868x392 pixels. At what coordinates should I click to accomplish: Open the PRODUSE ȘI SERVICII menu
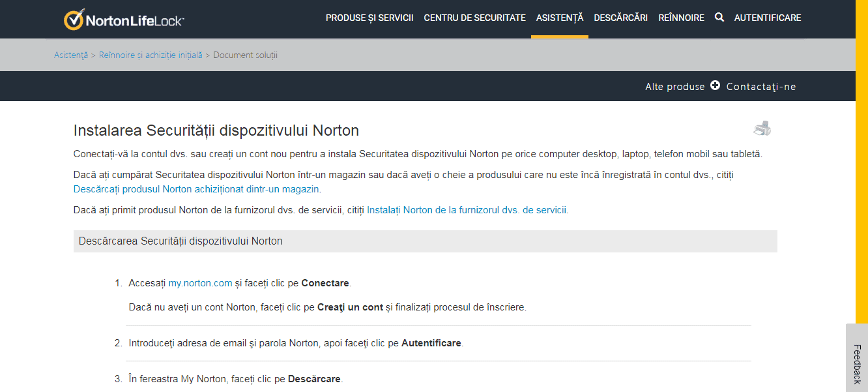point(369,18)
